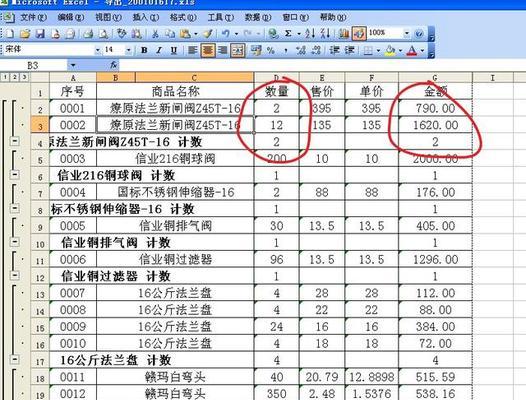This screenshot has height=400, width=526.
Task: Expand the AutoSum function list arrow
Action: coord(299,34)
